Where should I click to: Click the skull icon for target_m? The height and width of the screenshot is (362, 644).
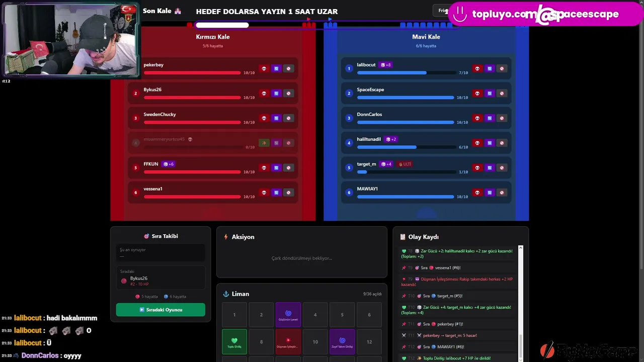click(x=477, y=167)
